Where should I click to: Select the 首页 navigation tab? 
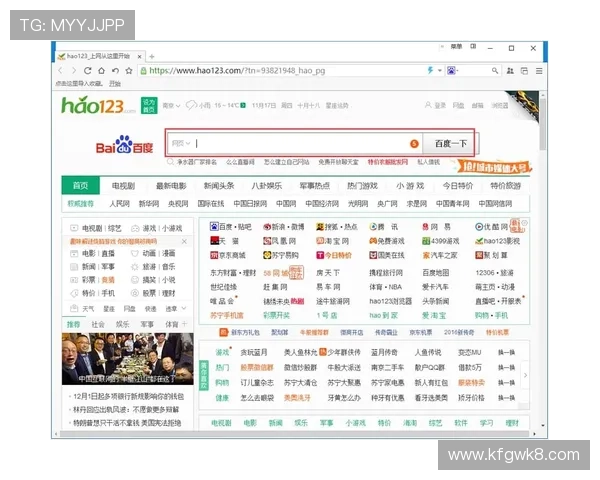pos(80,186)
